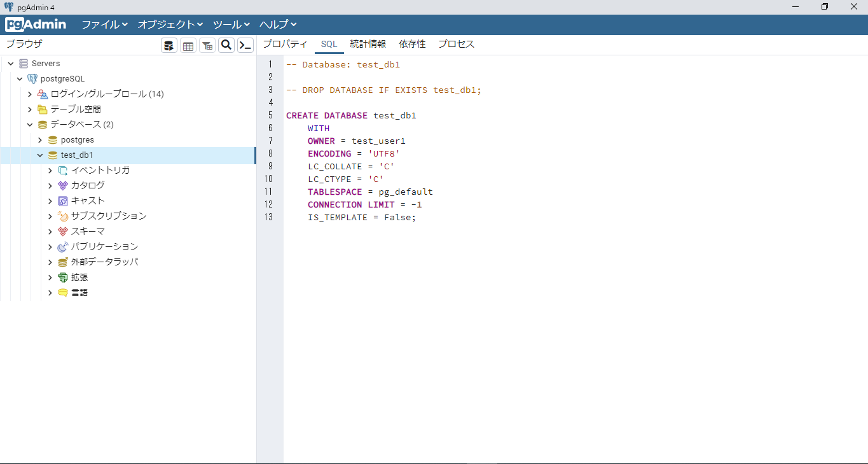This screenshot has width=868, height=464.
Task: Open the ヘルプ menu
Action: point(278,25)
